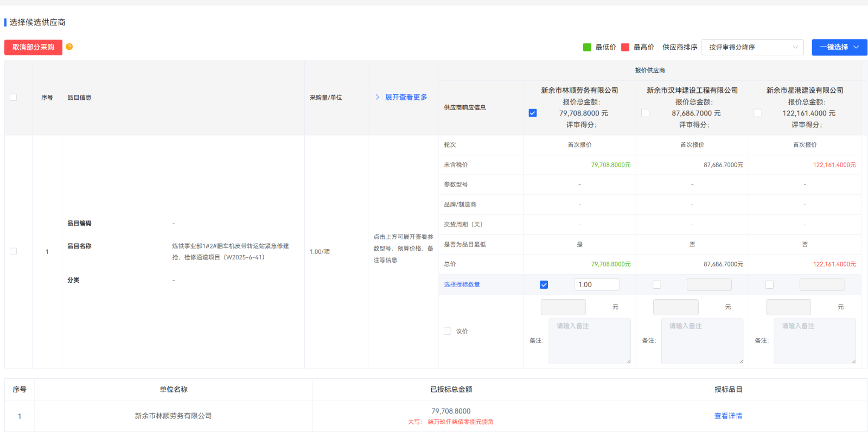This screenshot has height=432, width=868.
Task: Click the 选择候选供应商 section title
Action: click(37, 22)
